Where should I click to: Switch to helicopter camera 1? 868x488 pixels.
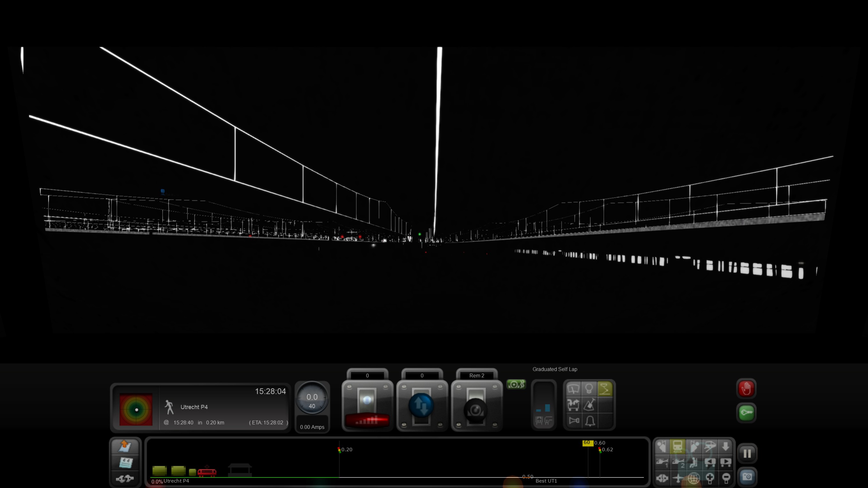pyautogui.click(x=662, y=462)
